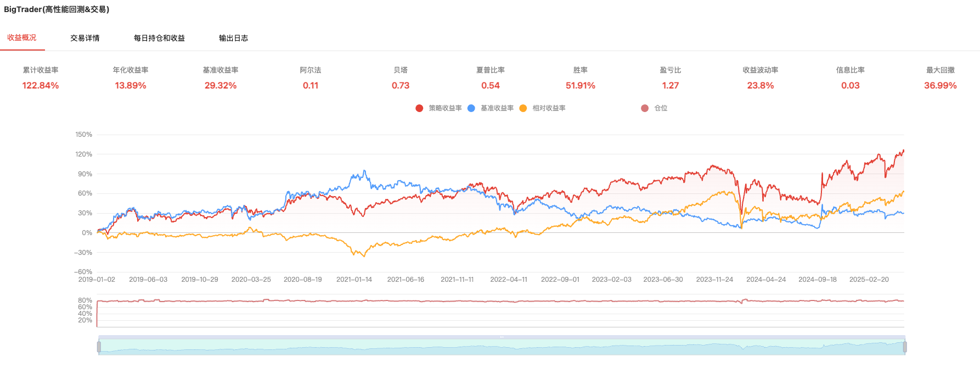
Task: Click the top grip of the zoom slider
Action: click(x=502, y=337)
